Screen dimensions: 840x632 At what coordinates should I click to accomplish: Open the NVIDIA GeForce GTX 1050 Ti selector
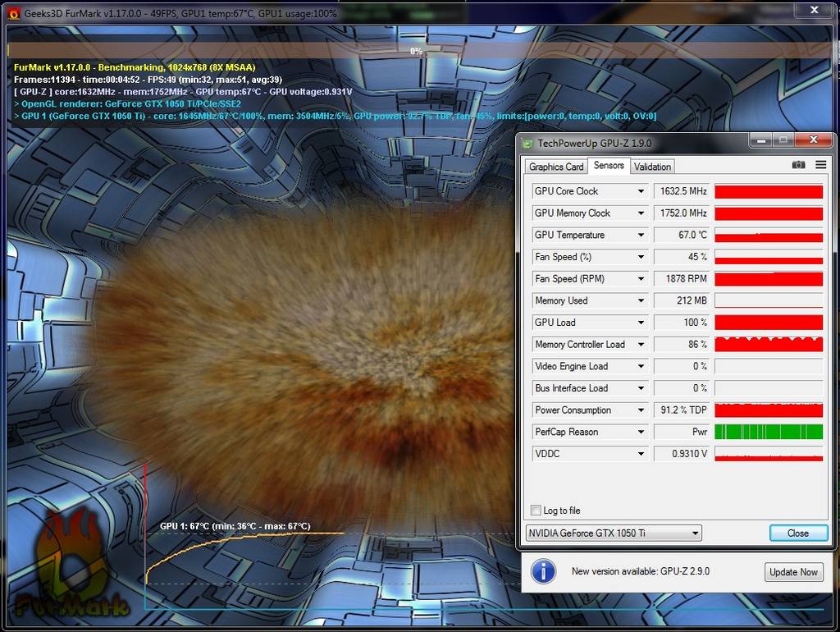[614, 534]
